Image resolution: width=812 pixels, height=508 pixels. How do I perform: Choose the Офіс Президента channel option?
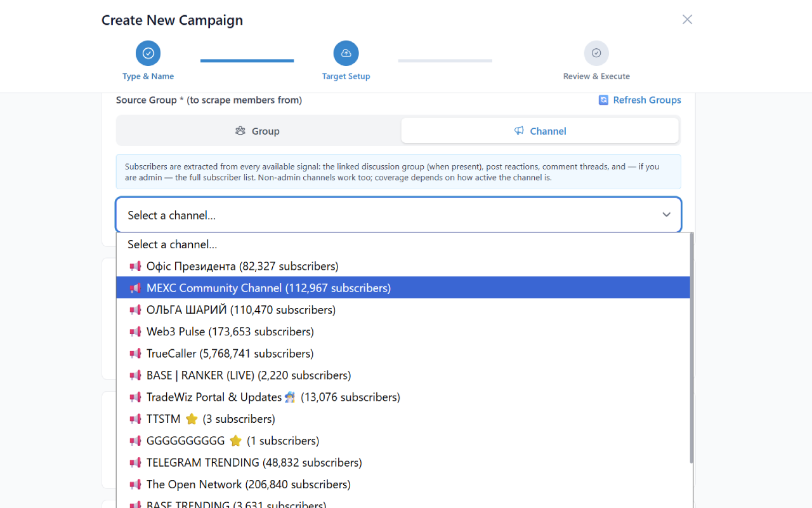pyautogui.click(x=242, y=267)
